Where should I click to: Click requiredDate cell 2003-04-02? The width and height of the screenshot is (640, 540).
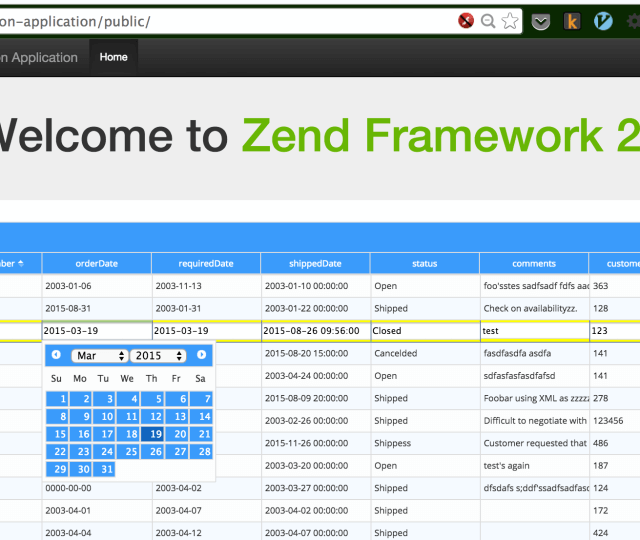coord(207,488)
